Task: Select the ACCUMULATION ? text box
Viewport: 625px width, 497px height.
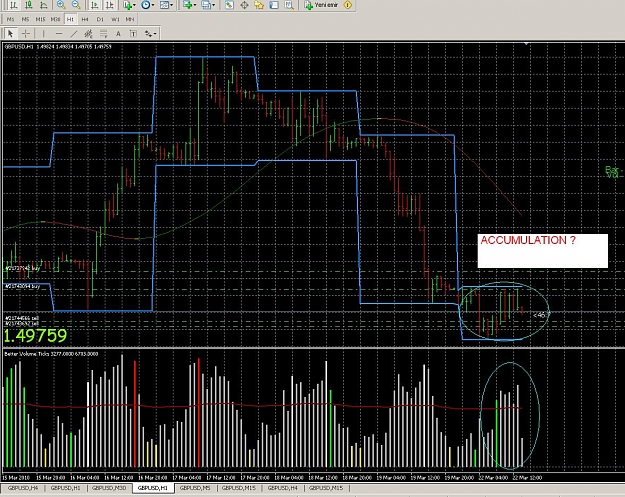Action: tap(542, 251)
